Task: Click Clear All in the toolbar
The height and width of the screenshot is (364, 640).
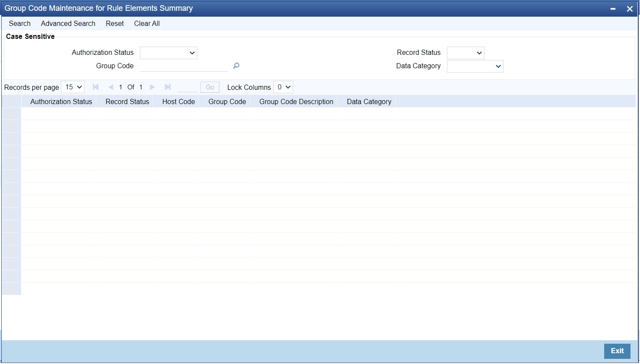Action: click(147, 23)
